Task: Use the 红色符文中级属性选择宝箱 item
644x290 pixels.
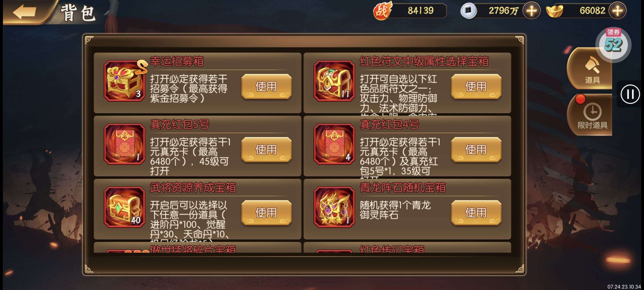Action: (476, 87)
